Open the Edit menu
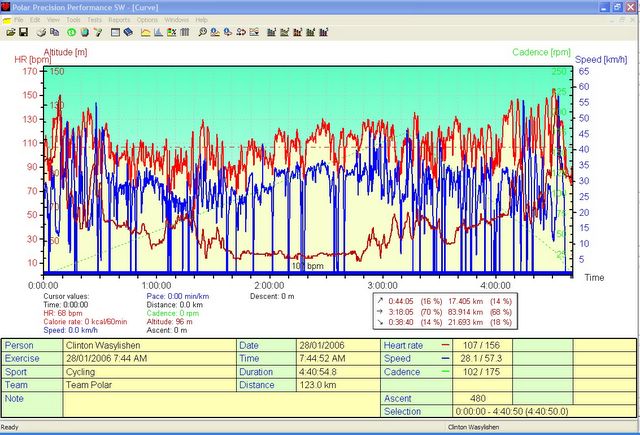The image size is (640, 435). (x=35, y=20)
